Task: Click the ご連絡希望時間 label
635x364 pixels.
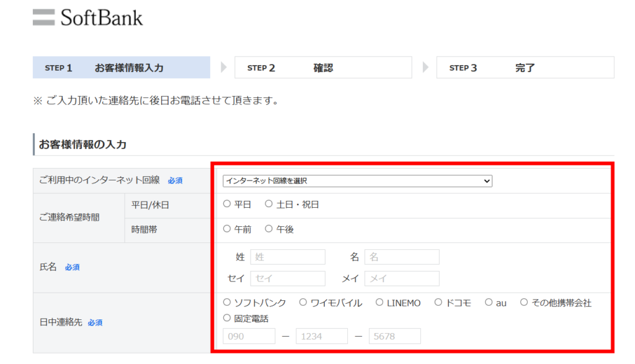Action: [x=69, y=218]
